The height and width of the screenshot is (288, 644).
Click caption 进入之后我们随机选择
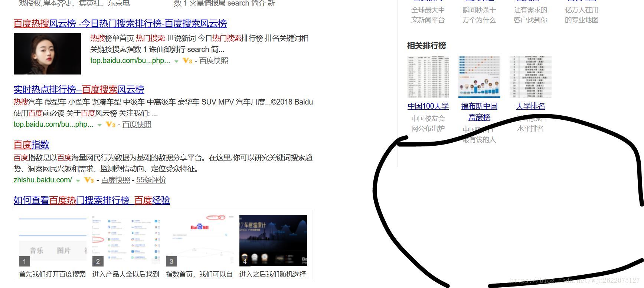point(273,274)
